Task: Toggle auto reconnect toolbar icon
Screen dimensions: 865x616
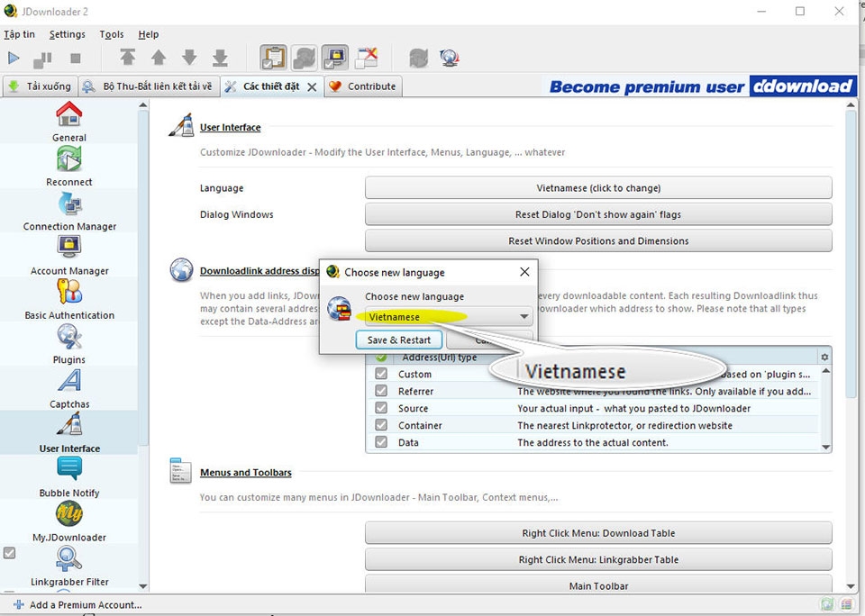Action: pyautogui.click(x=304, y=58)
